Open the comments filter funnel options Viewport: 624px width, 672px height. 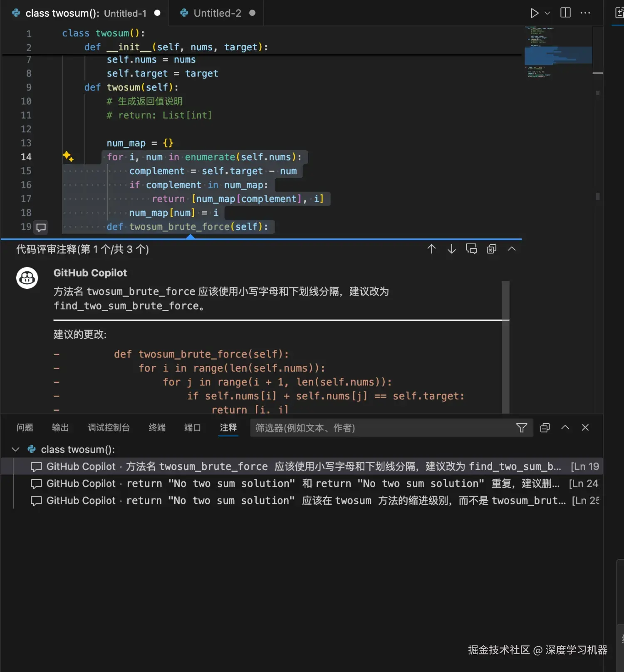[x=522, y=428]
